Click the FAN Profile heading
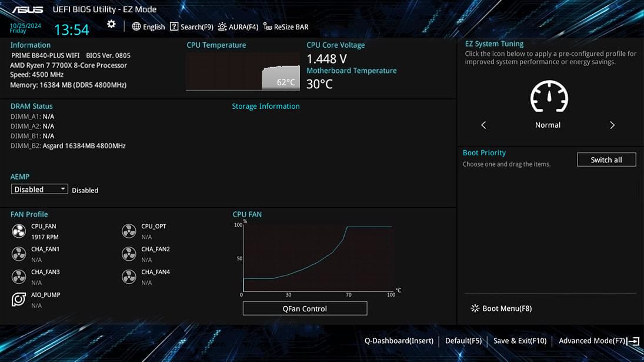Image resolution: width=644 pixels, height=362 pixels. 29,214
